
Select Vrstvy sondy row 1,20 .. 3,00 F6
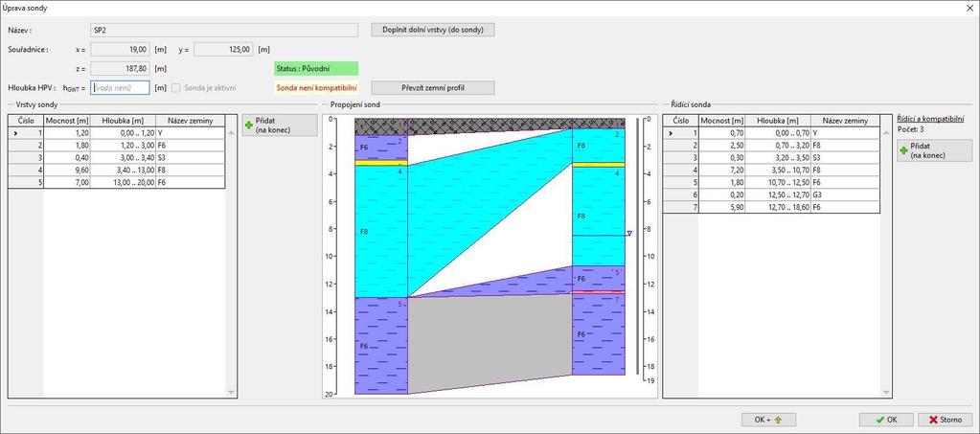[x=116, y=145]
